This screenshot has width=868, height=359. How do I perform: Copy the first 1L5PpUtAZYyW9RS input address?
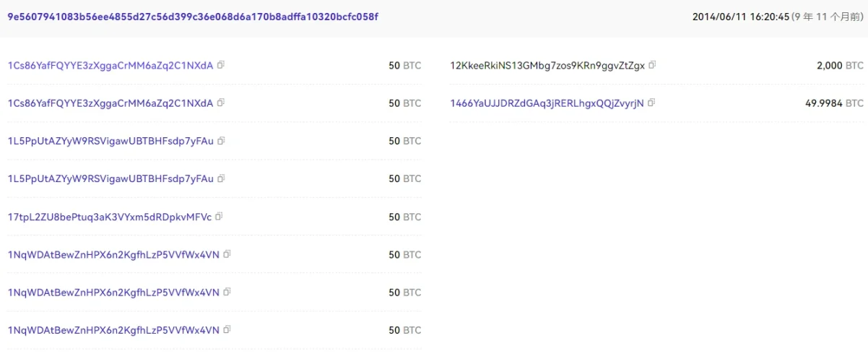pyautogui.click(x=221, y=140)
